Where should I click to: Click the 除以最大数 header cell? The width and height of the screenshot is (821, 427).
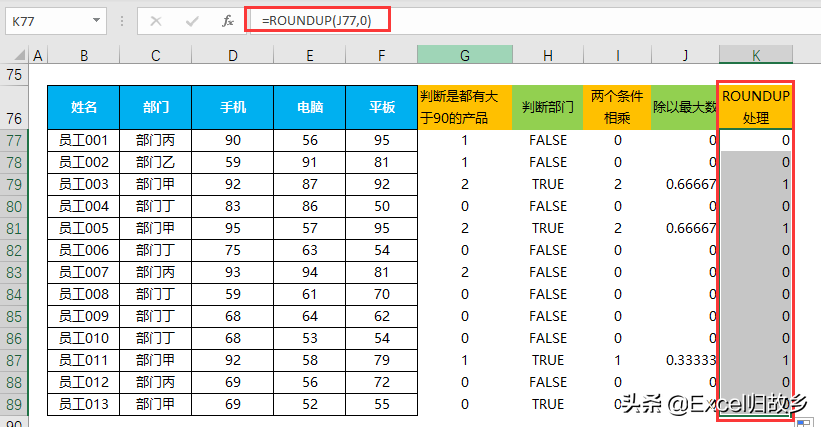pos(685,107)
